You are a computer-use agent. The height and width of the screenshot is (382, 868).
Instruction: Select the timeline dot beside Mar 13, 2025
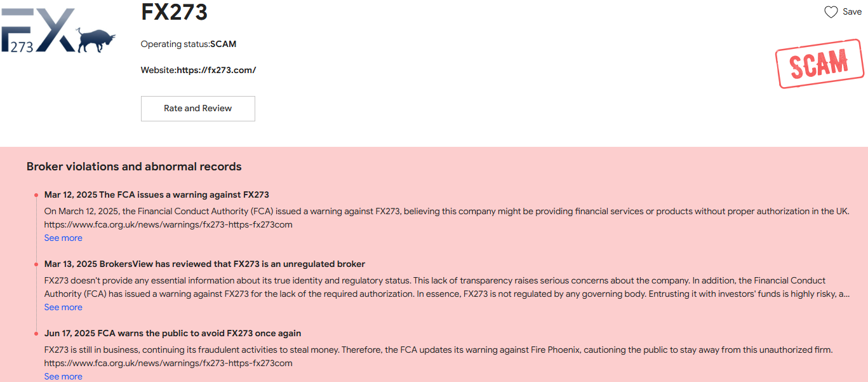coord(37,264)
